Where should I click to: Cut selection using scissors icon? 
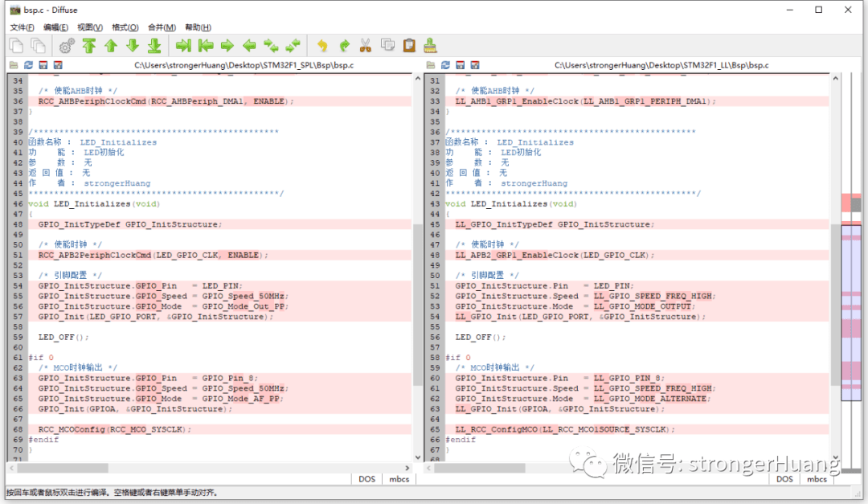point(366,45)
